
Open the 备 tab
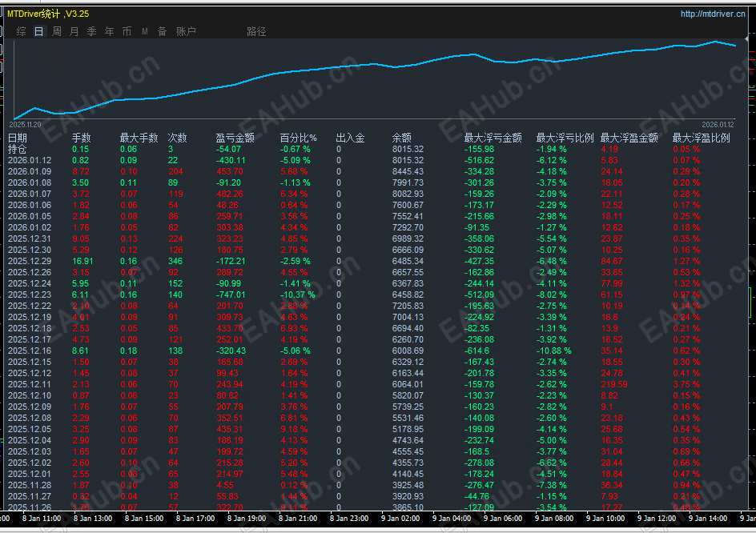tap(163, 31)
